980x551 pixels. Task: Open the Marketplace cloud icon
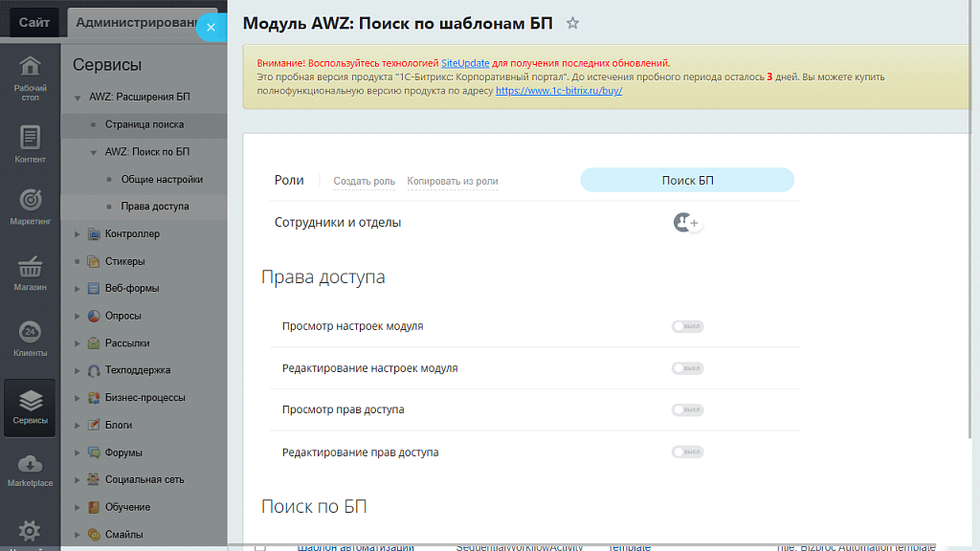[30, 470]
